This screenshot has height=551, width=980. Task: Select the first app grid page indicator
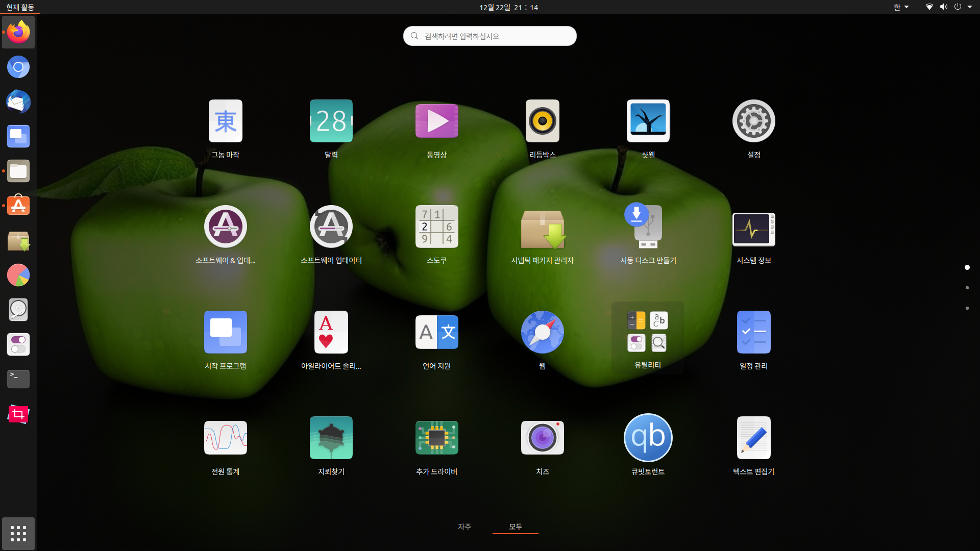click(967, 267)
